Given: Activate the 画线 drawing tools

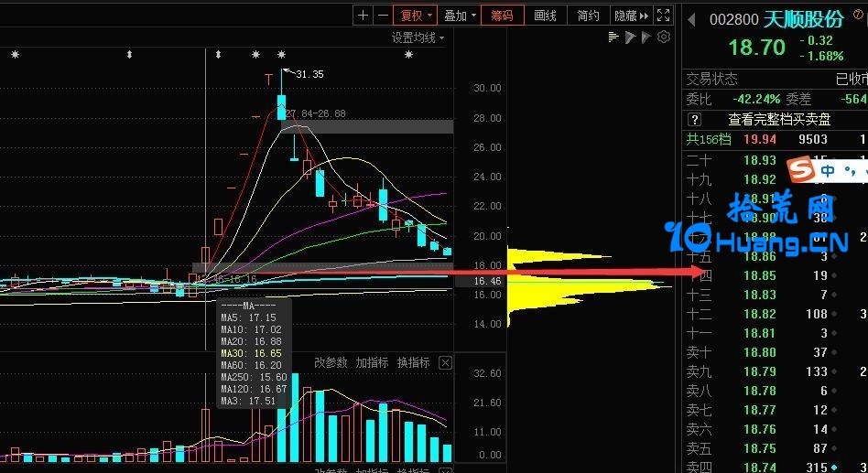Looking at the screenshot, I should pos(545,16).
